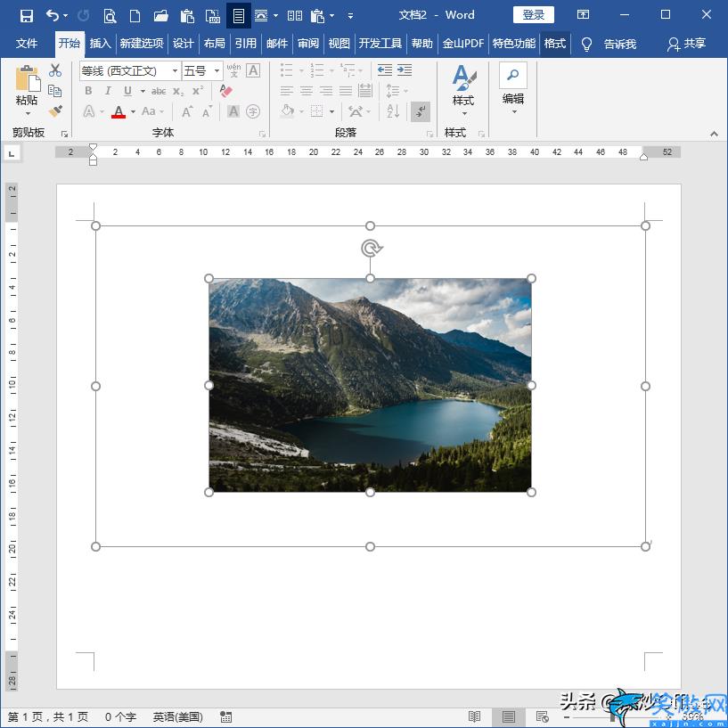Open the borders dropdown arrow

[x=332, y=111]
